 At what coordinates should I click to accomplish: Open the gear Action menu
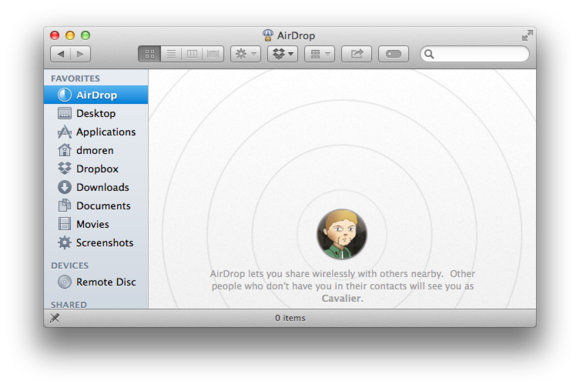(246, 54)
